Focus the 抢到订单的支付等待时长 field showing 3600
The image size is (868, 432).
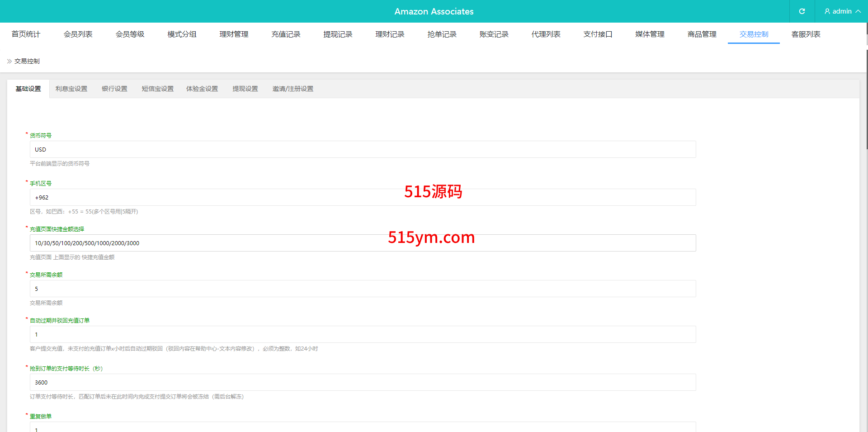tap(363, 382)
